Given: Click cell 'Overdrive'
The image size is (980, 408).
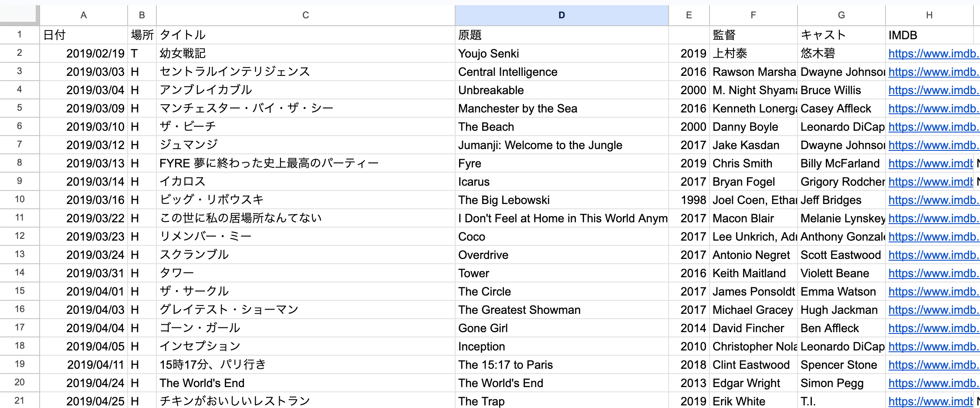Looking at the screenshot, I should click(561, 255).
